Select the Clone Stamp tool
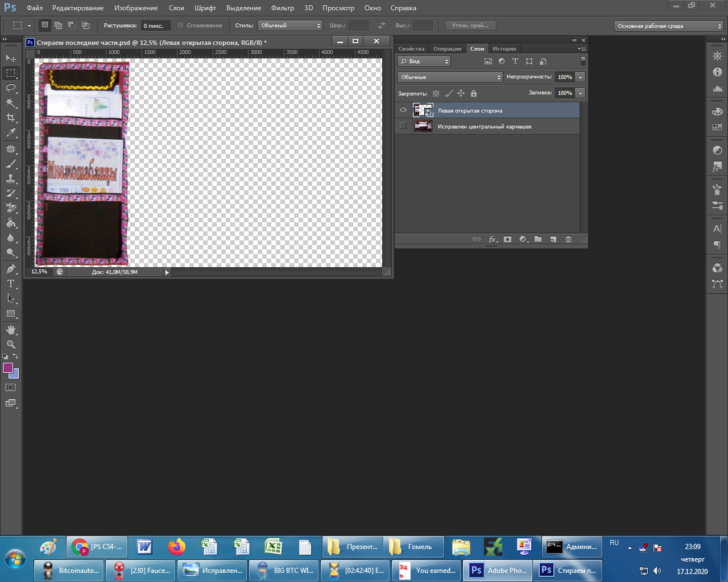 point(11,178)
